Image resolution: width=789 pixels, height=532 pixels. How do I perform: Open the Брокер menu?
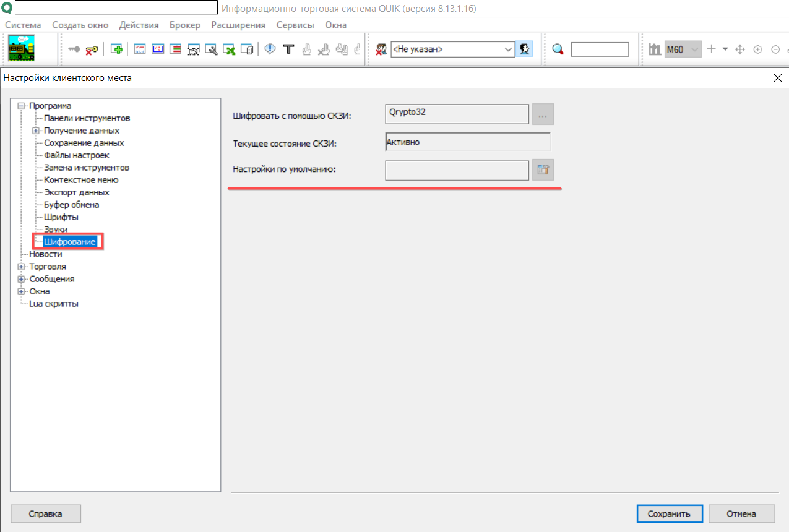185,25
